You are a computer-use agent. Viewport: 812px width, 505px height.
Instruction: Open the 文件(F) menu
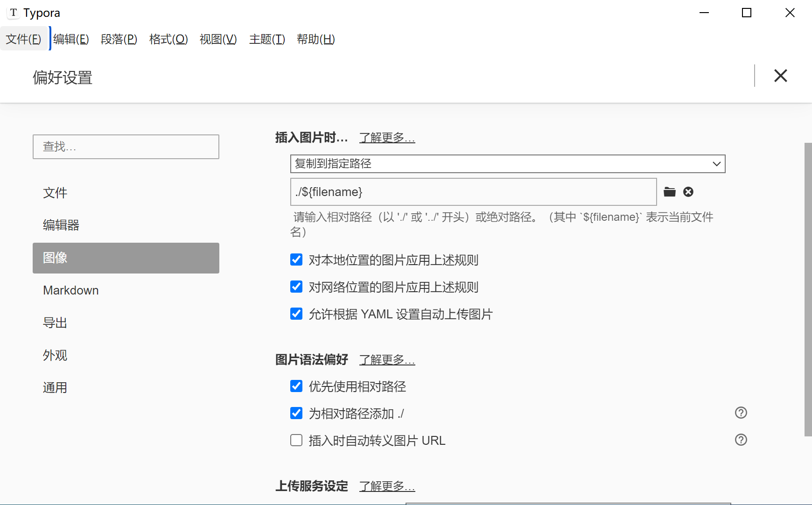pyautogui.click(x=23, y=39)
